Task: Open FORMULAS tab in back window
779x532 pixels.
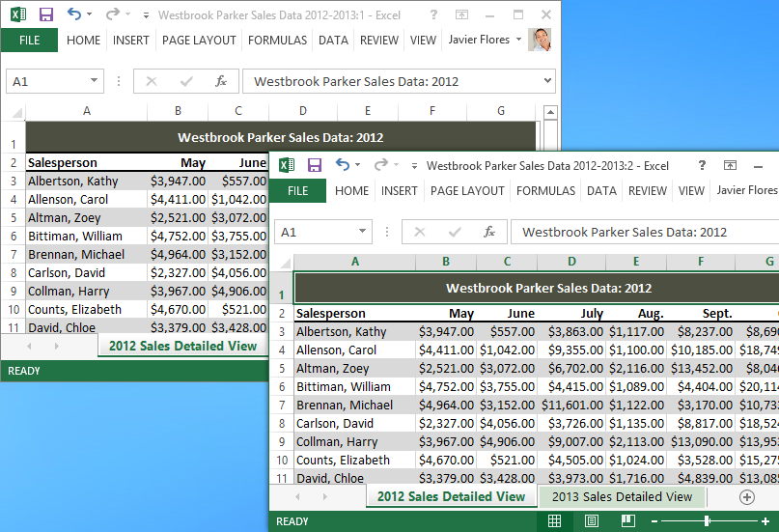Action: pyautogui.click(x=277, y=41)
